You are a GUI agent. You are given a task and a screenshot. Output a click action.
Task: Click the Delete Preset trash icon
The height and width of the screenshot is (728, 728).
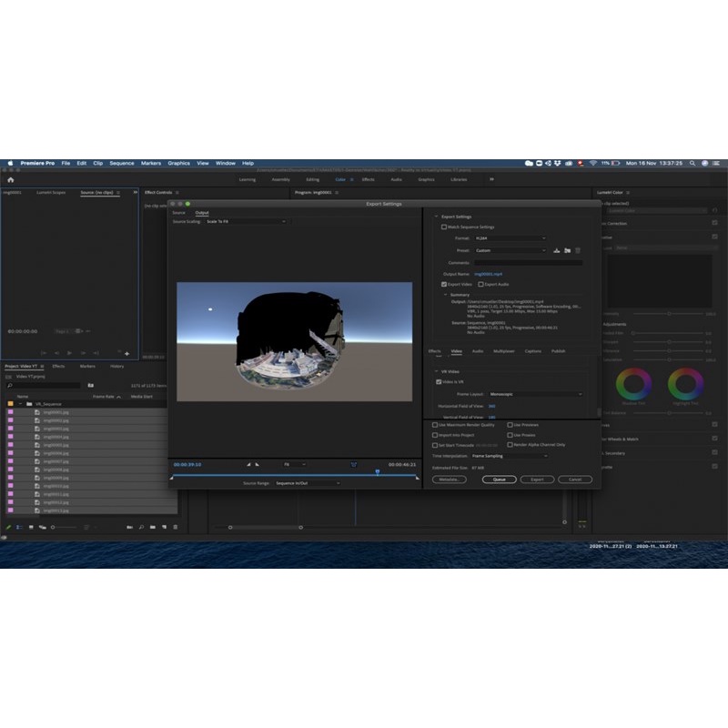click(x=577, y=250)
